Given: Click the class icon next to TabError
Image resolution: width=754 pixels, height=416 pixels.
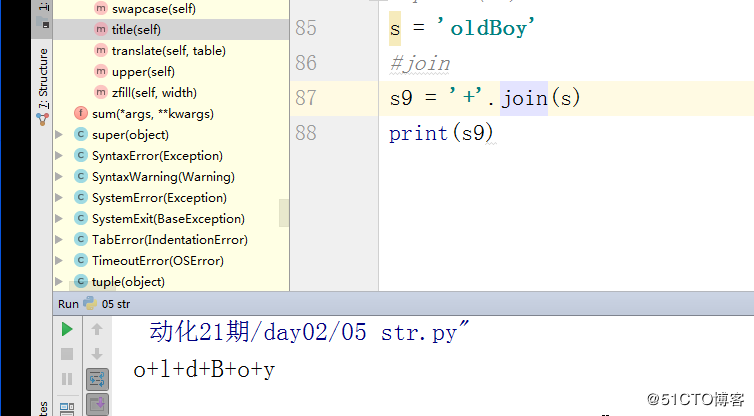Looking at the screenshot, I should pos(81,240).
